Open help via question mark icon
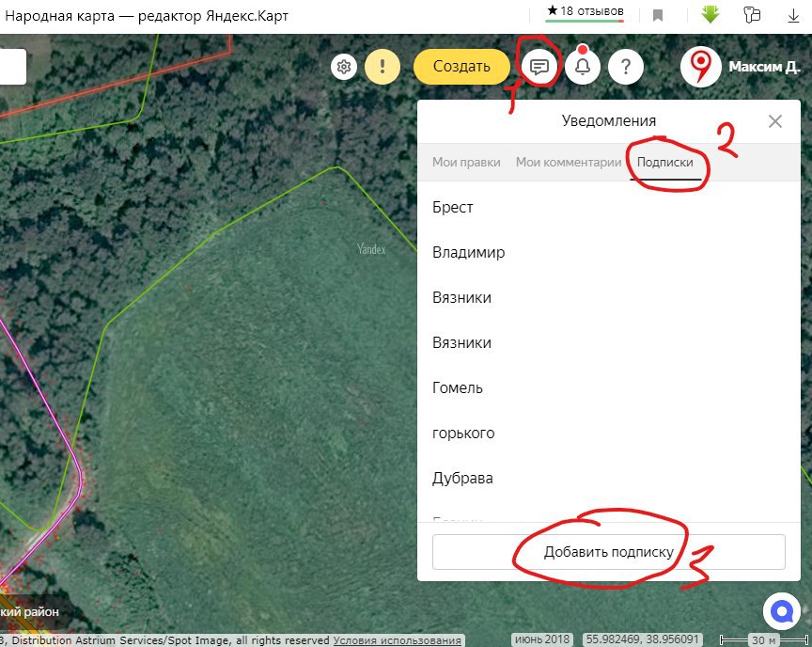812x647 pixels. pyautogui.click(x=626, y=67)
